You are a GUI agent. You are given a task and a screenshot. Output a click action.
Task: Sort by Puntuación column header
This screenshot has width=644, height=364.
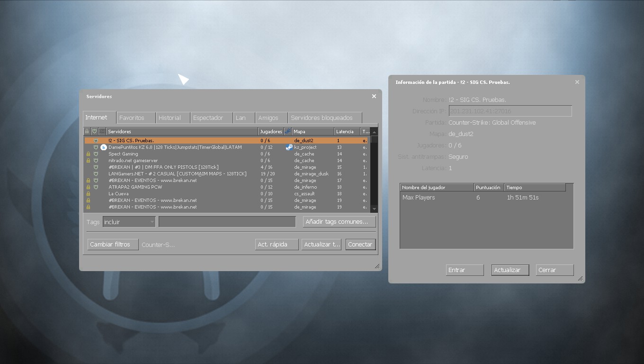click(x=489, y=187)
